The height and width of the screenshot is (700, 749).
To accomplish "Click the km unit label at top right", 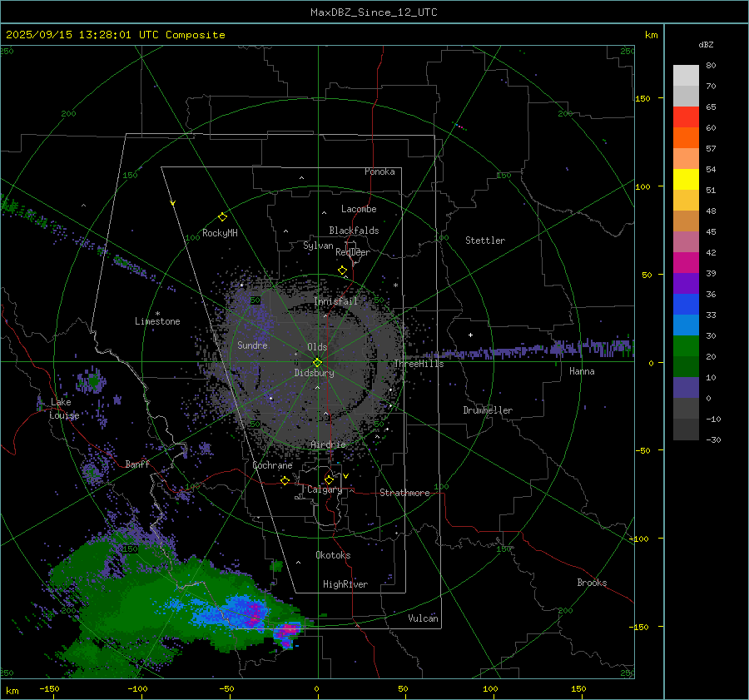I will [x=652, y=35].
